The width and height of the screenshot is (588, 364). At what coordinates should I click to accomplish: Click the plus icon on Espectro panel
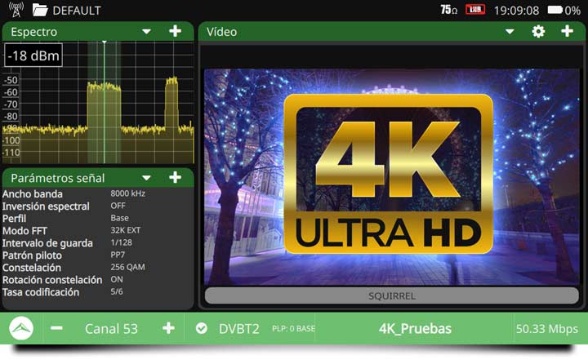[x=175, y=31]
